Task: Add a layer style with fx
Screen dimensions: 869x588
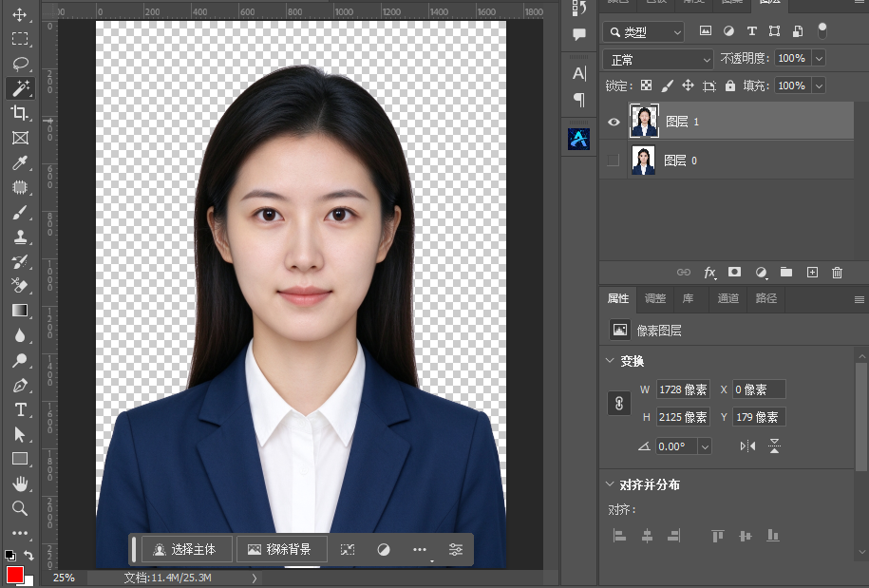Action: 709,272
